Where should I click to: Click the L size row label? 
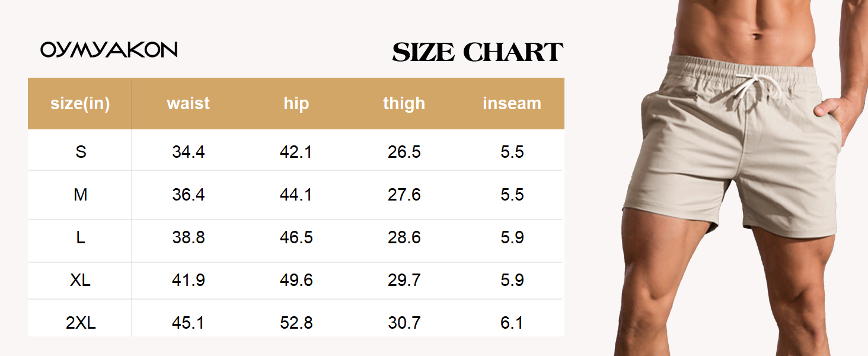point(81,237)
